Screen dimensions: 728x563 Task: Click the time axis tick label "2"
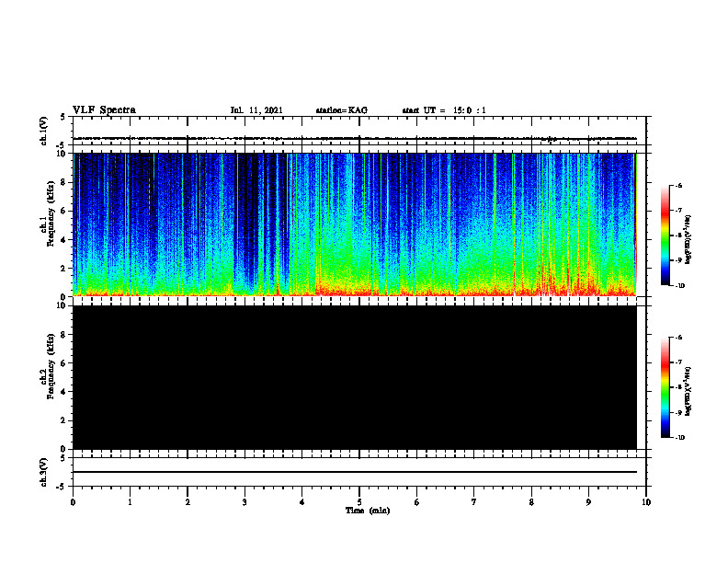188,502
